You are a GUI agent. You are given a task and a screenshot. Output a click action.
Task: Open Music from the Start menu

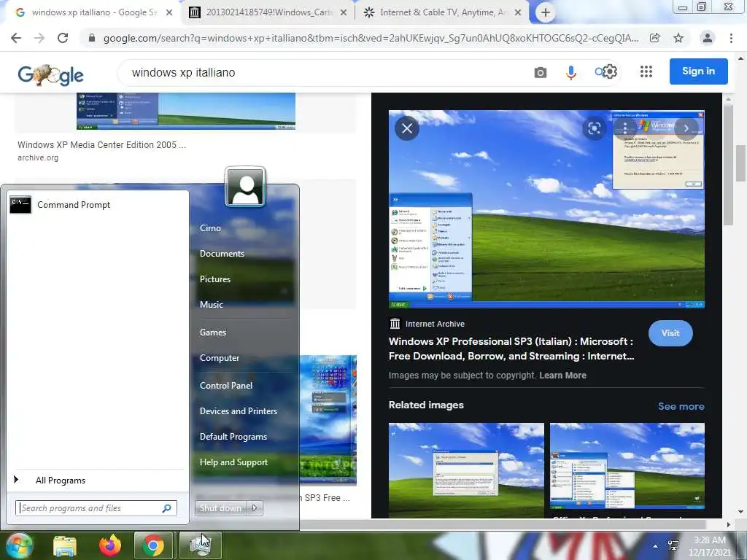pos(211,304)
